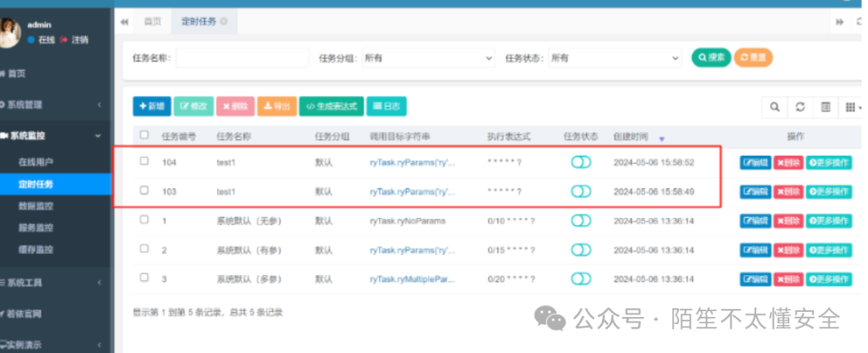Open the 任务分组 dropdown
Image resolution: width=868 pixels, height=353 pixels.
[428, 58]
